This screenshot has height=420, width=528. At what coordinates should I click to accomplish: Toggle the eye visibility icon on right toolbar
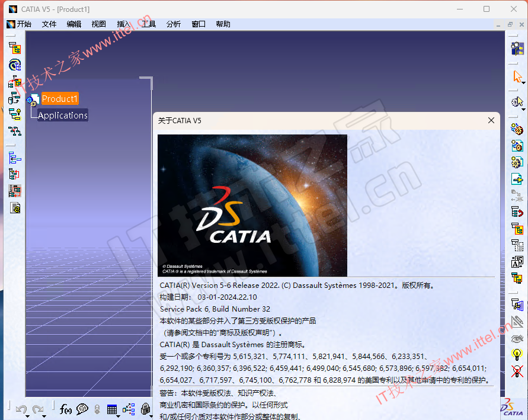(x=517, y=339)
